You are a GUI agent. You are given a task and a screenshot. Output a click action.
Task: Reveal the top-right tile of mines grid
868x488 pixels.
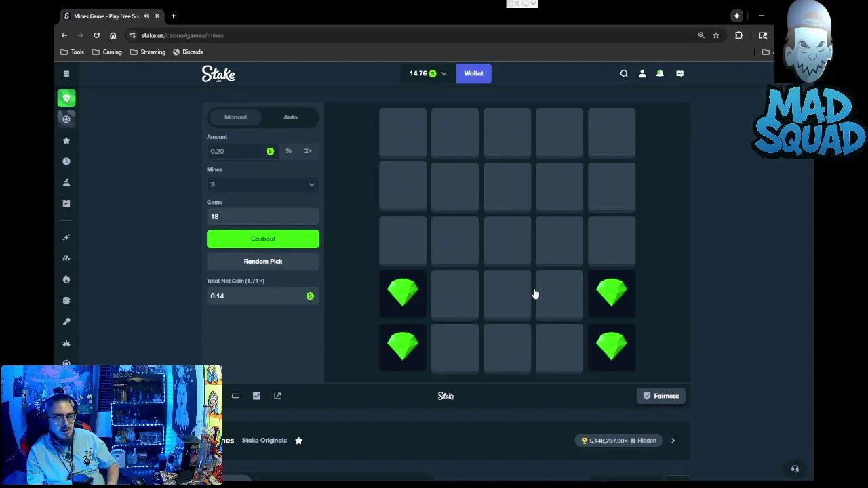[612, 133]
